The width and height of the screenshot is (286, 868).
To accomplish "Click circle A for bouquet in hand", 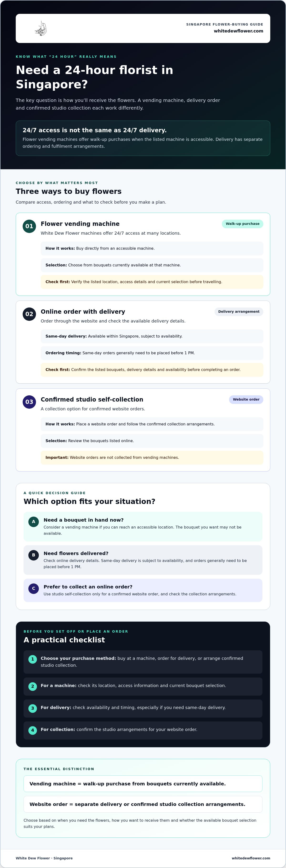I will 33,522.
